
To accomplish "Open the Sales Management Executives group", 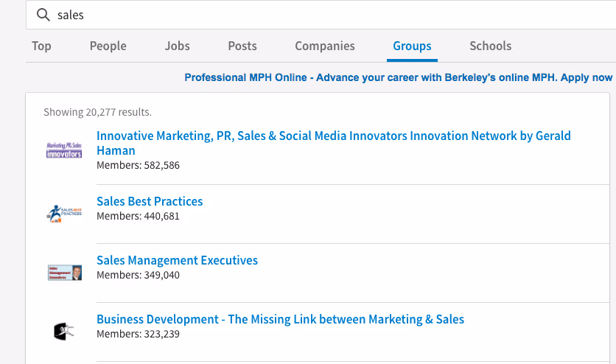I will tap(177, 260).
